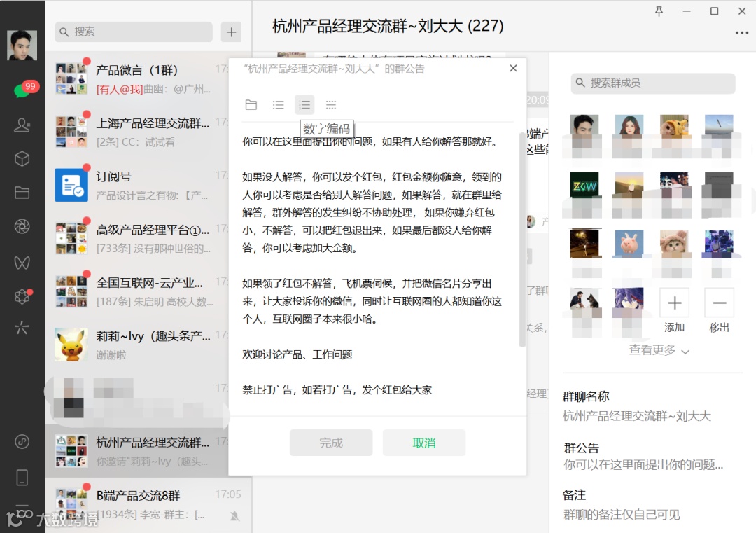This screenshot has width=756, height=533.
Task: Click the user profile avatar in sidebar
Action: coord(22,45)
